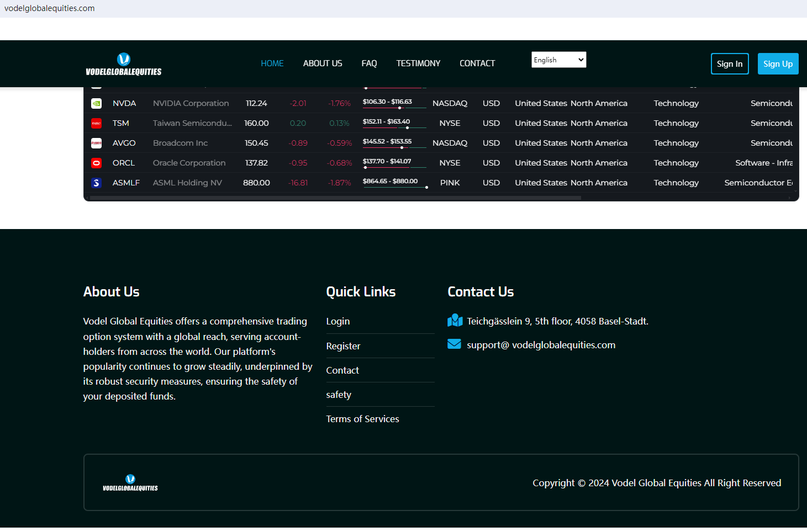Viewport: 807px width, 532px height.
Task: Click the Vodel Global Equities header logo
Action: click(124, 64)
